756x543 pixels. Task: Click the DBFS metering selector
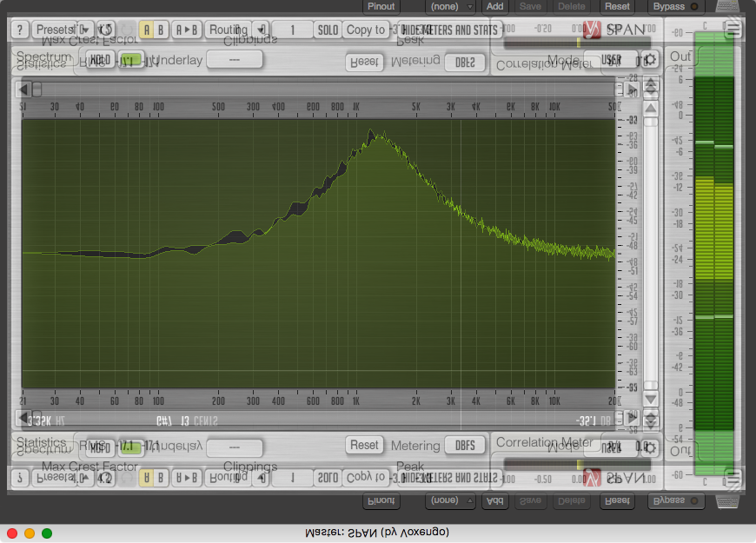(465, 62)
